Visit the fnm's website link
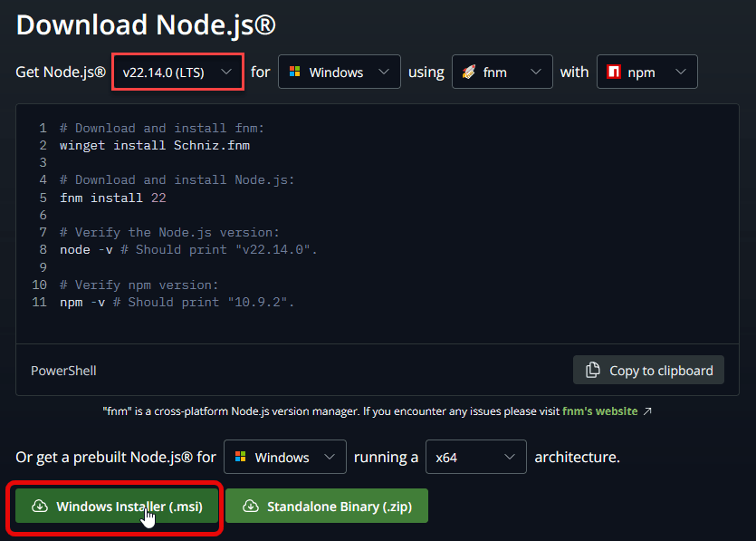This screenshot has width=756, height=541. 599,411
